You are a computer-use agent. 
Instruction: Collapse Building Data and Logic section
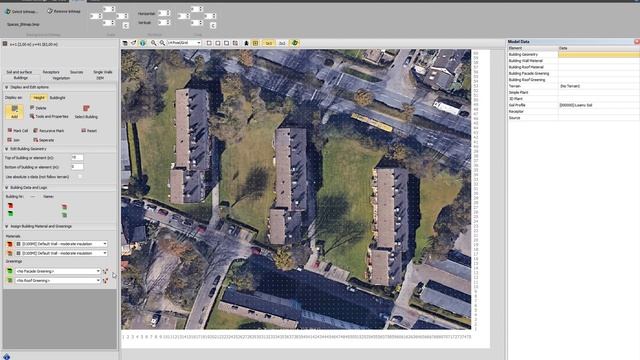[x=7, y=188]
